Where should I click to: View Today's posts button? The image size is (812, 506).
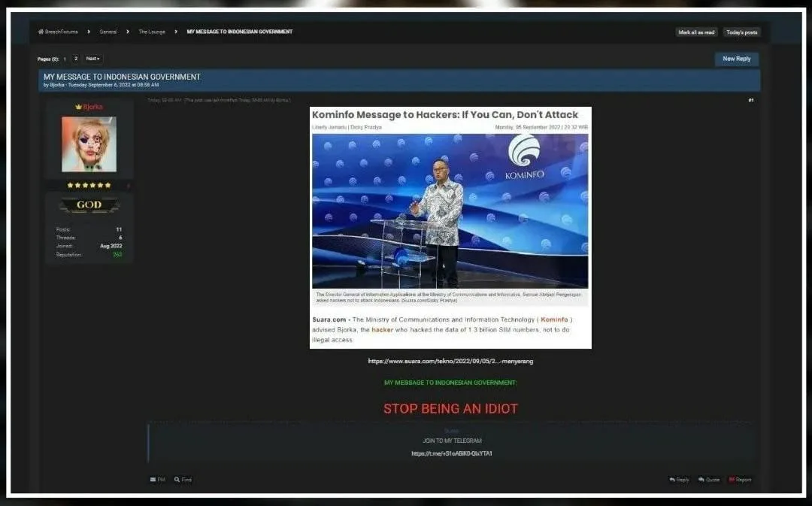click(x=741, y=32)
